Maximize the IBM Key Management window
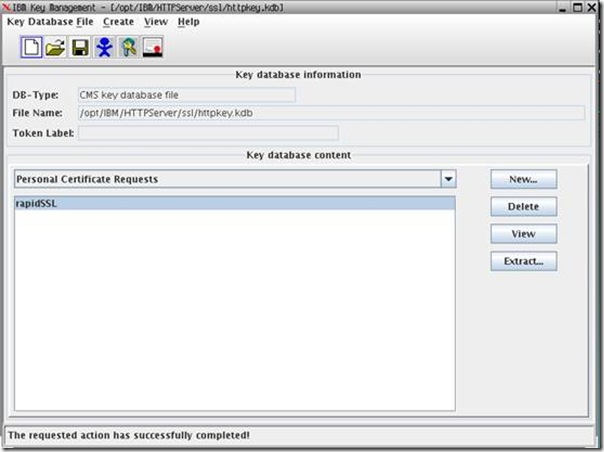 577,7
